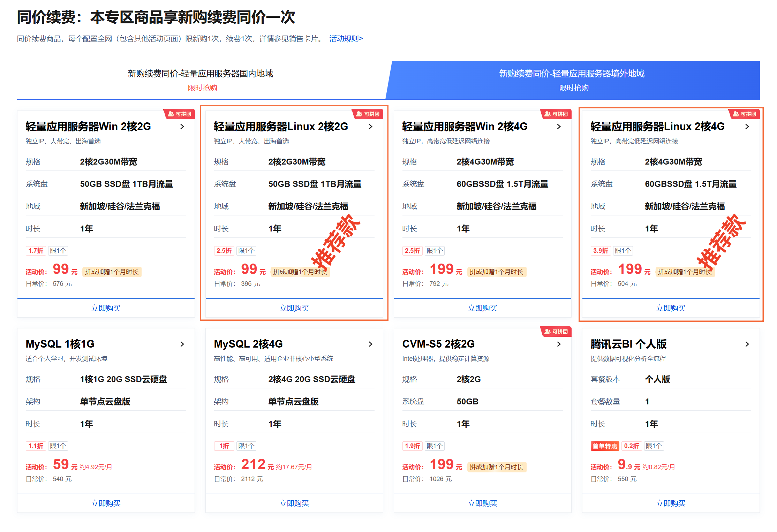This screenshot has height=532, width=777.
Task: Click 高性能、高可用、适用企业非核心小型系统 description
Action: click(x=274, y=359)
